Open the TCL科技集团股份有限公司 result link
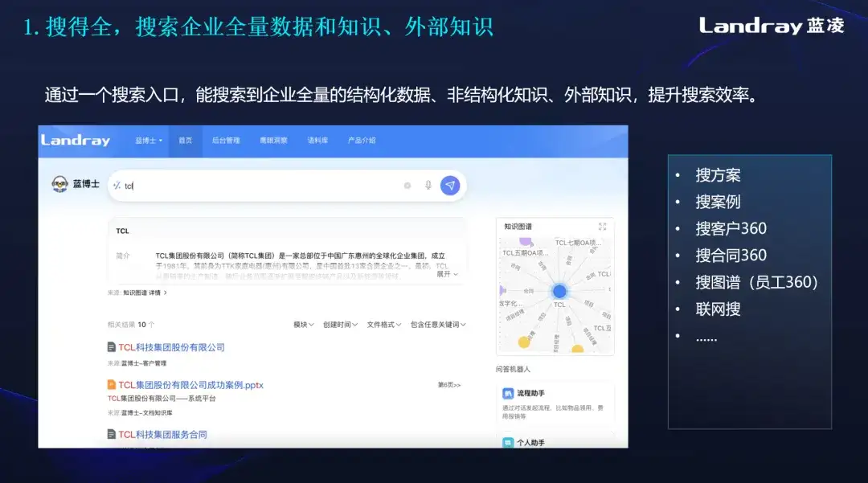This screenshot has width=868, height=483. (x=172, y=347)
